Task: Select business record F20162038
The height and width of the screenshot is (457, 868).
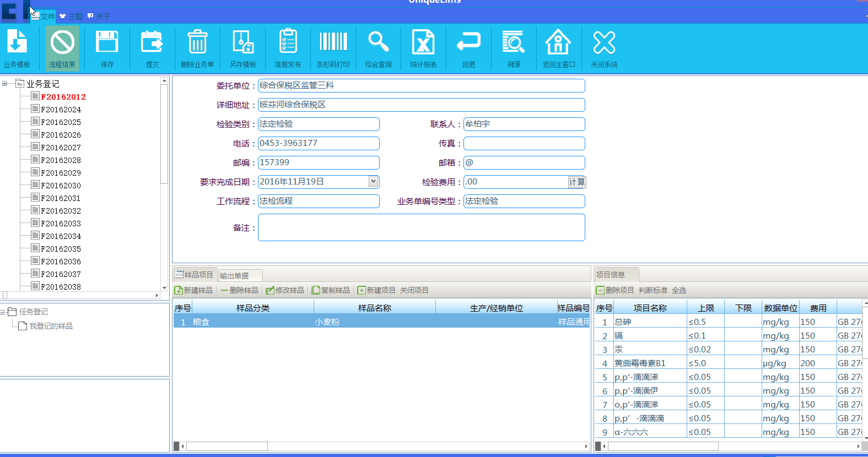Action: [61, 287]
